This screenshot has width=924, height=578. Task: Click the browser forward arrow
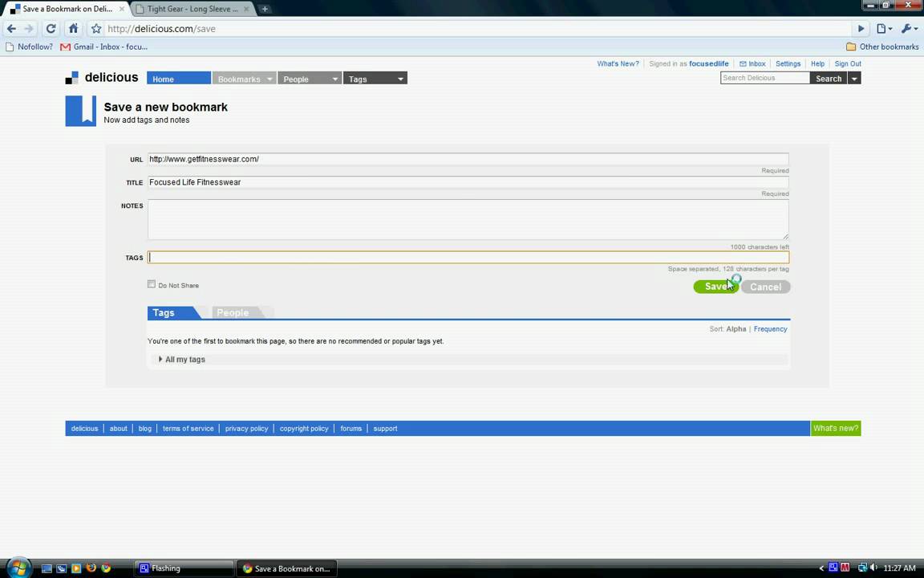(x=28, y=28)
